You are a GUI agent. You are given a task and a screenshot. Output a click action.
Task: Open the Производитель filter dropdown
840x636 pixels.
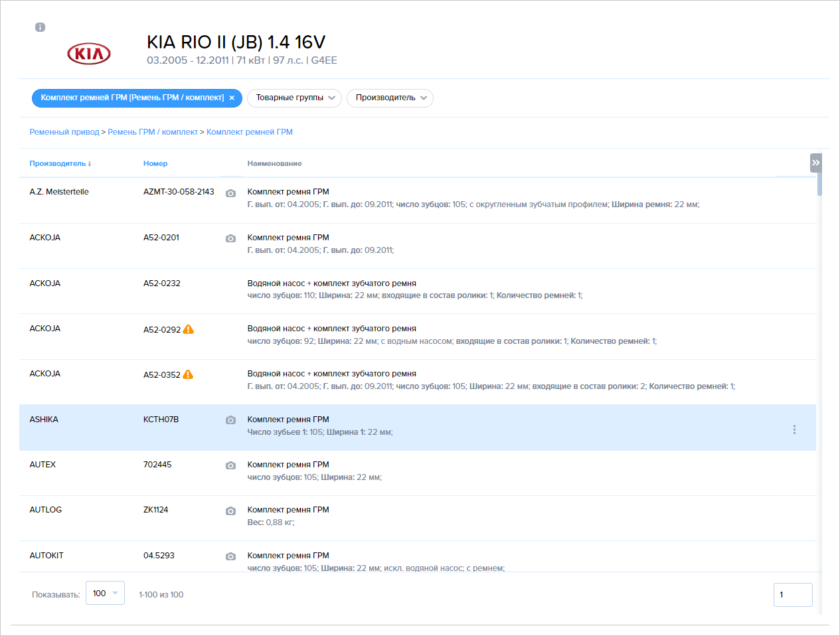click(x=390, y=98)
